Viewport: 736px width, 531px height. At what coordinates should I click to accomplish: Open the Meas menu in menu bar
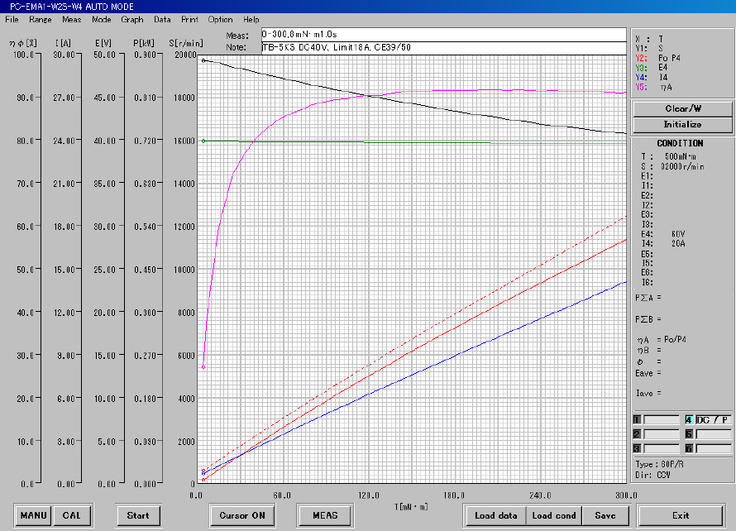click(x=71, y=19)
